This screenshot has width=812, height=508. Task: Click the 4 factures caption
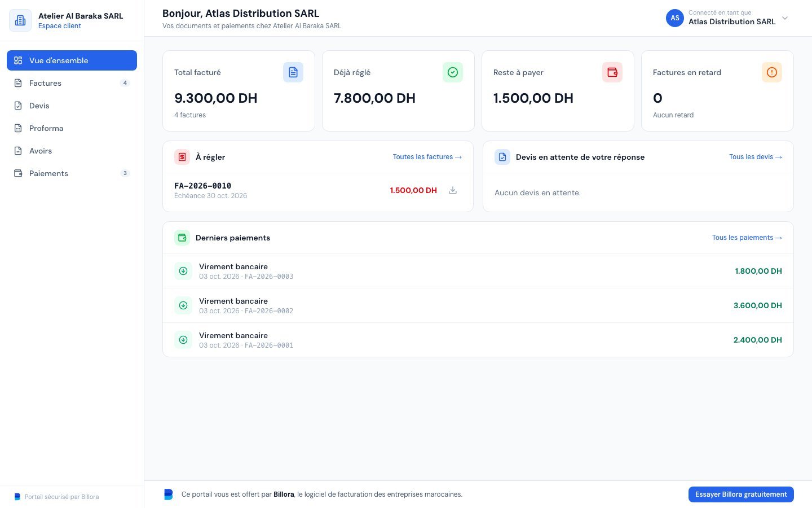click(x=190, y=115)
